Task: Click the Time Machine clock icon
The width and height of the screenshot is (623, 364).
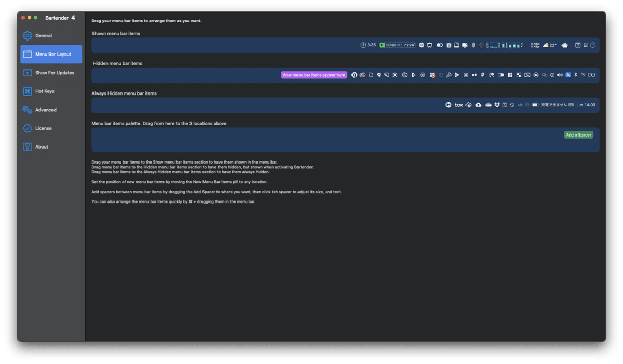Action: [512, 105]
